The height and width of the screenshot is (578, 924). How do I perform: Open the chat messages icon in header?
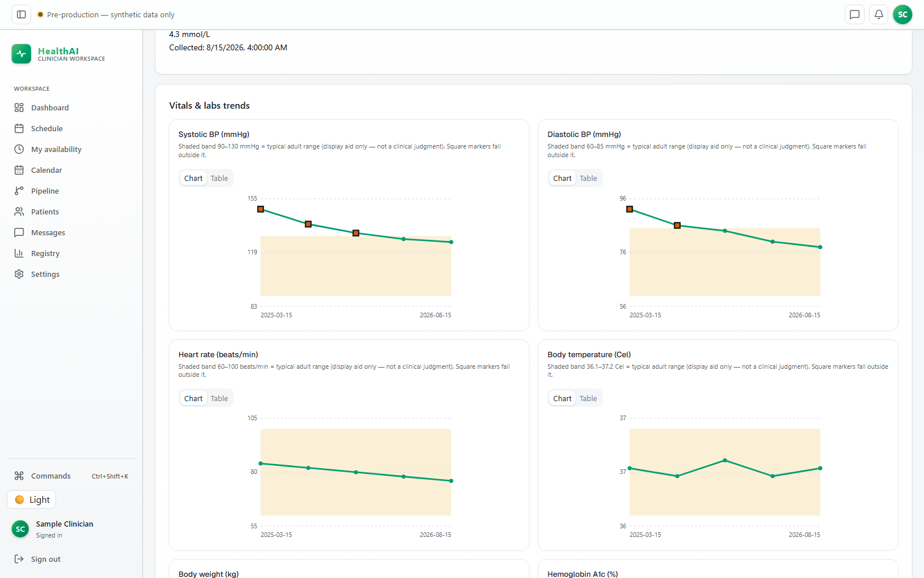click(855, 14)
